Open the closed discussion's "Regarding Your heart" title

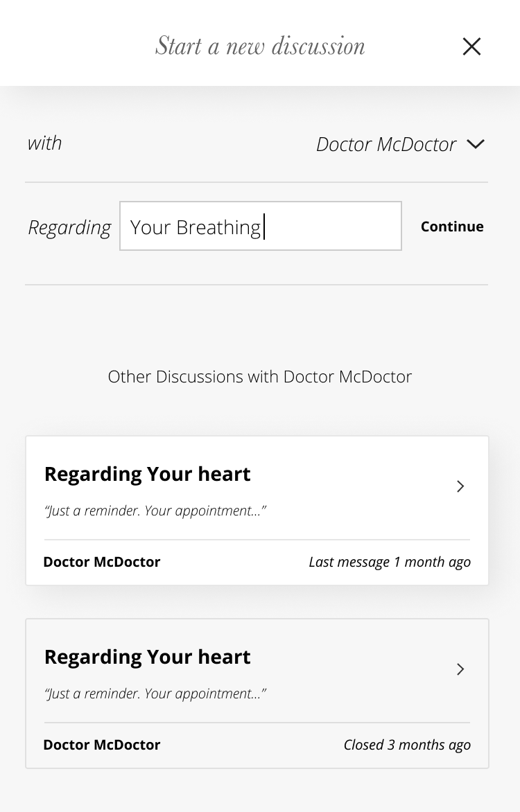[x=148, y=657]
